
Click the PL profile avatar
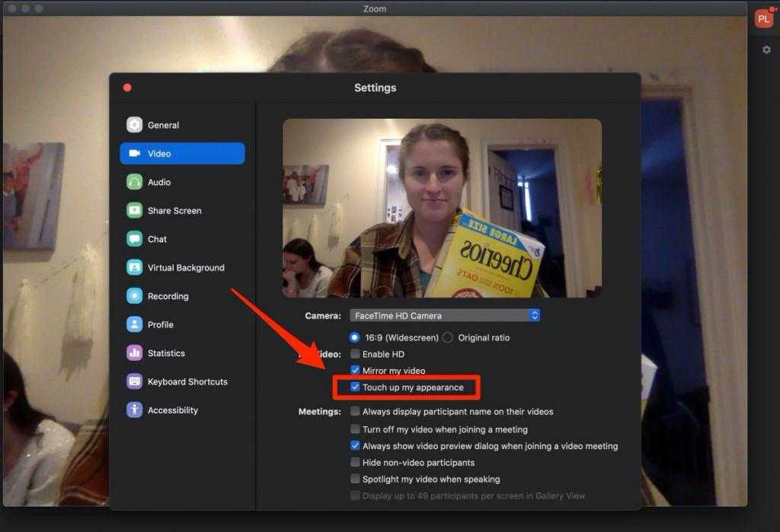(x=763, y=19)
